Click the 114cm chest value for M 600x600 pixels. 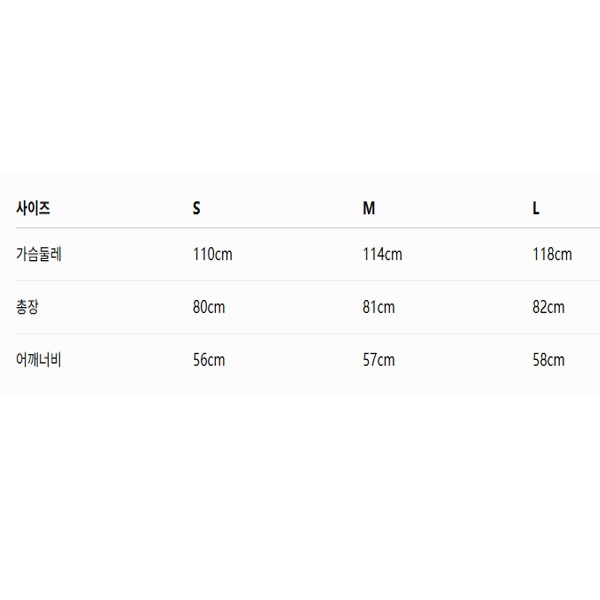(382, 254)
